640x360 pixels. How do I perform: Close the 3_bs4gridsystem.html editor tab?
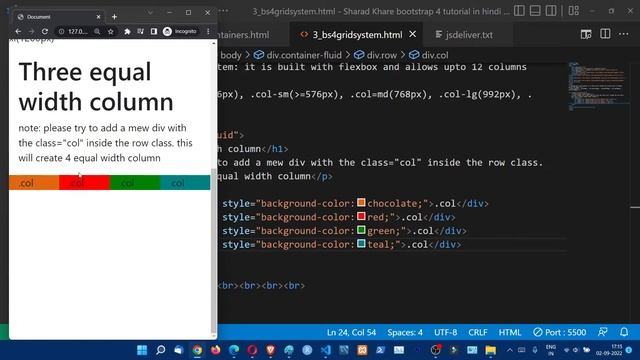click(413, 34)
